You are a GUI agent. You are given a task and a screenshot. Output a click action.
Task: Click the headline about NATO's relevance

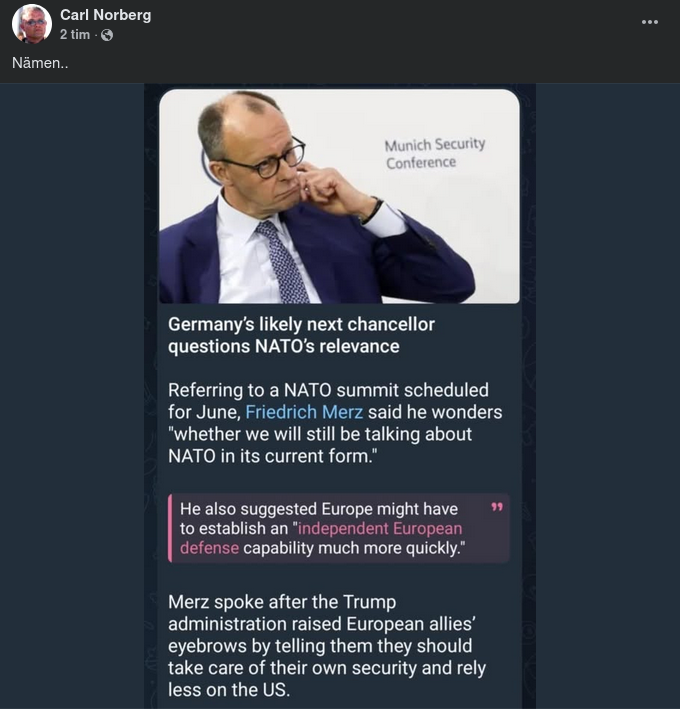coord(300,335)
